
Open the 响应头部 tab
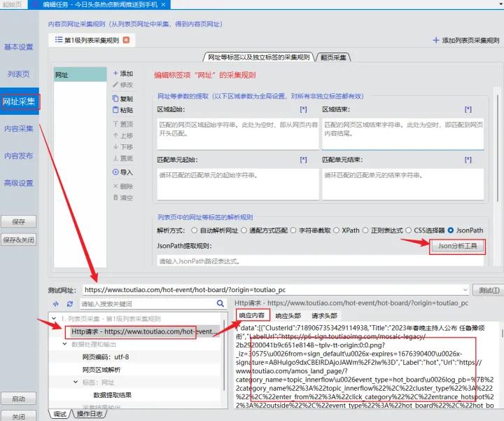(x=288, y=316)
